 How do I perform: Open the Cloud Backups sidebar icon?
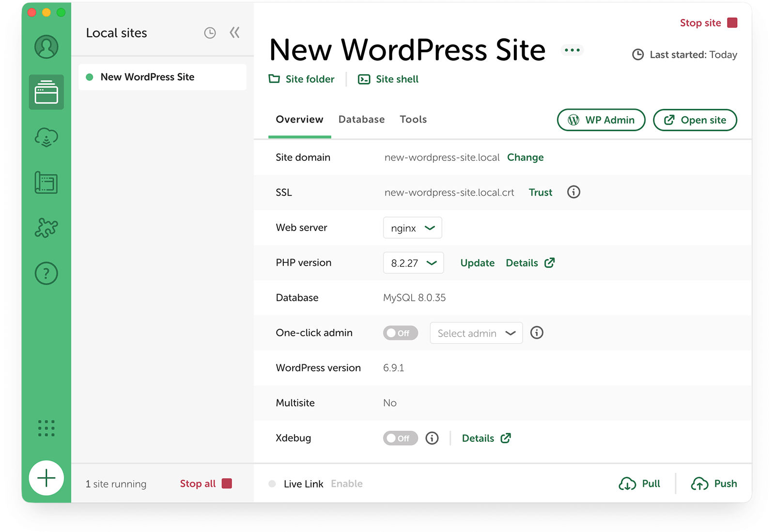click(46, 137)
